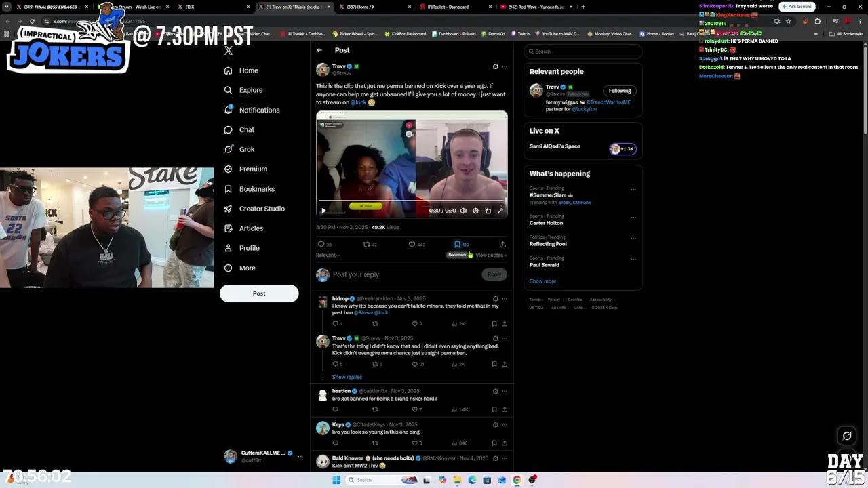
Task: Open more options for Carter Holton trend
Action: coord(633,218)
